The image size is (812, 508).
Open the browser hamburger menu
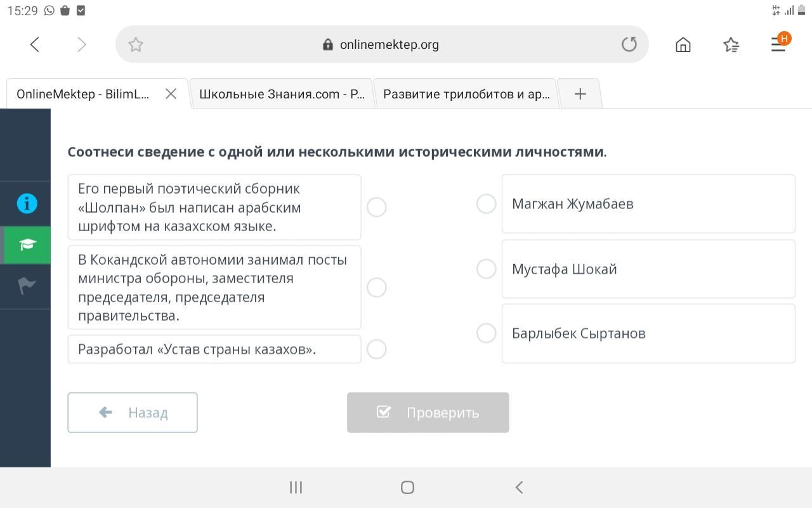pyautogui.click(x=778, y=44)
